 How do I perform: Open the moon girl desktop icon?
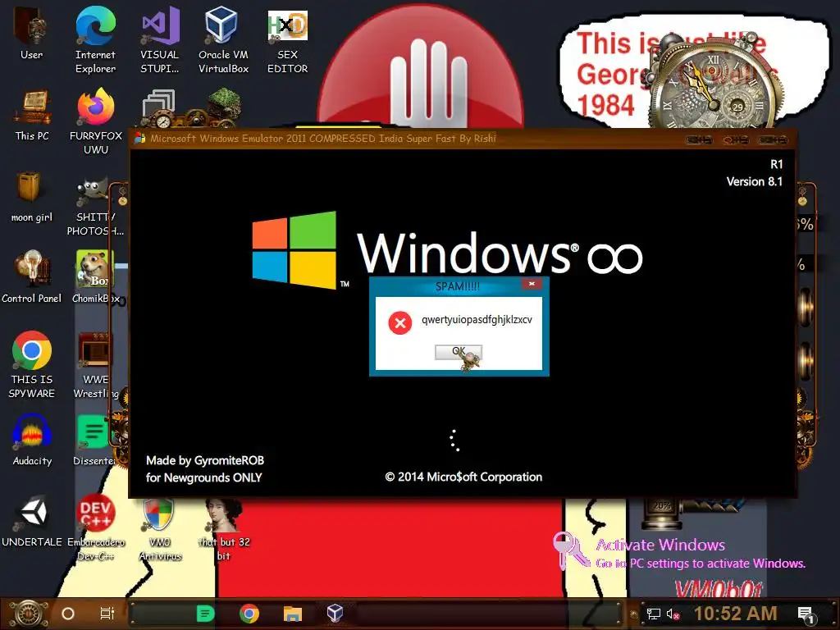32,196
